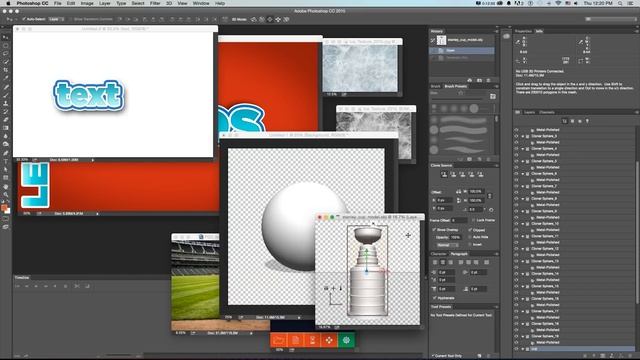Collapse the Cloner Sphere_19 tree item
Screen dimensions: 640x360
coord(522,336)
